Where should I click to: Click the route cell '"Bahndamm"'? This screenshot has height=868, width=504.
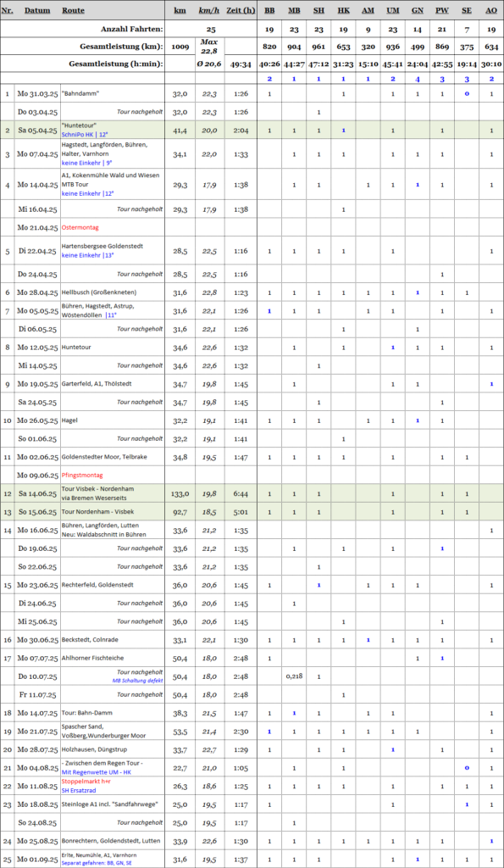tap(80, 94)
